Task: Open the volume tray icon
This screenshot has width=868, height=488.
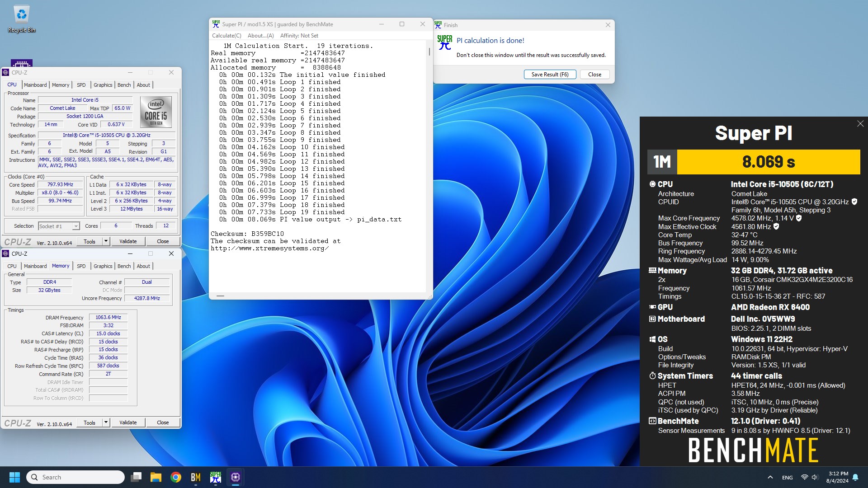Action: pos(815,477)
